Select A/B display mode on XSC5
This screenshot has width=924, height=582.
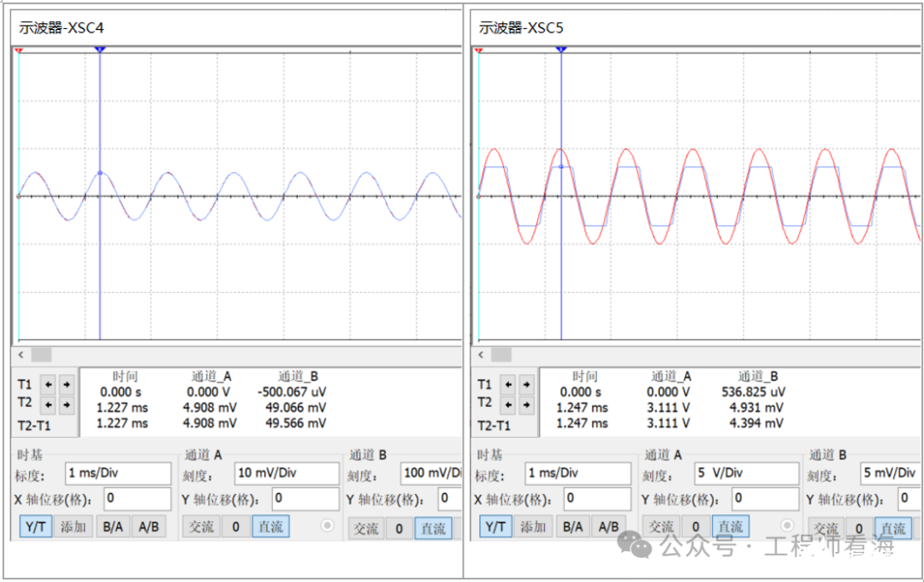[609, 528]
